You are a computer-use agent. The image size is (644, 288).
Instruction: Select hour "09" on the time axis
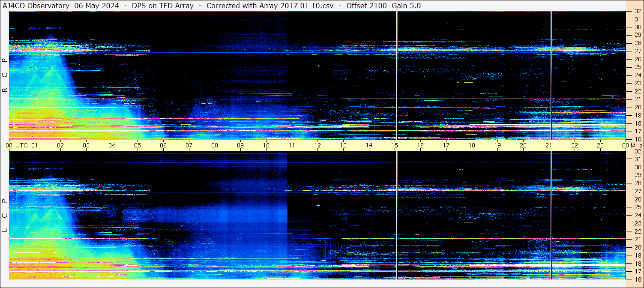(240, 146)
